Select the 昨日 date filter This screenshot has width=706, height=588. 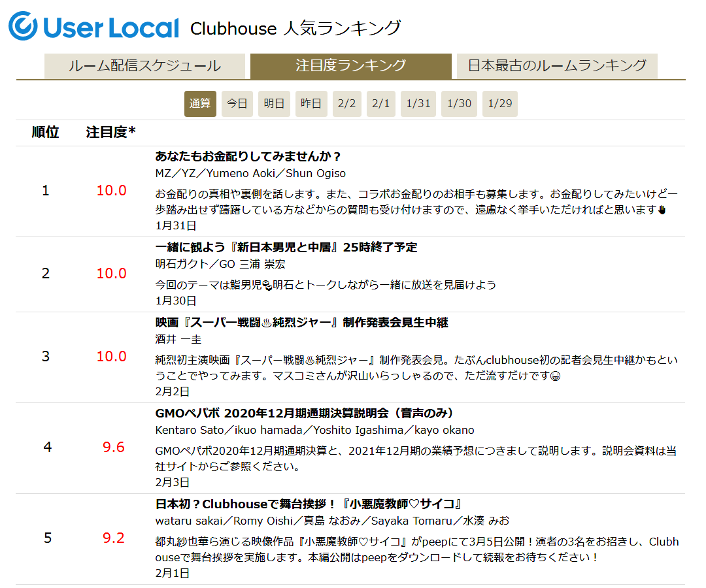(x=311, y=104)
